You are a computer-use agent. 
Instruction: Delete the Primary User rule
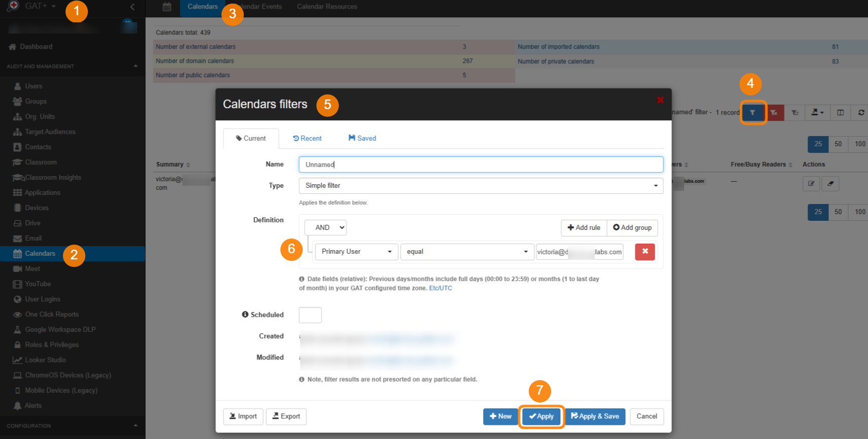[x=645, y=252]
